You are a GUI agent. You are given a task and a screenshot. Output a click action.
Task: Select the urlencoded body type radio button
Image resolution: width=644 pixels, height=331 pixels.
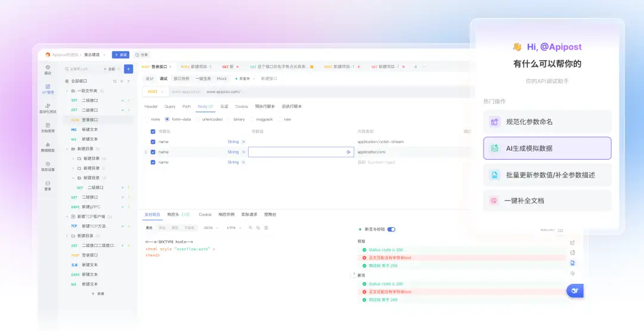pos(199,119)
